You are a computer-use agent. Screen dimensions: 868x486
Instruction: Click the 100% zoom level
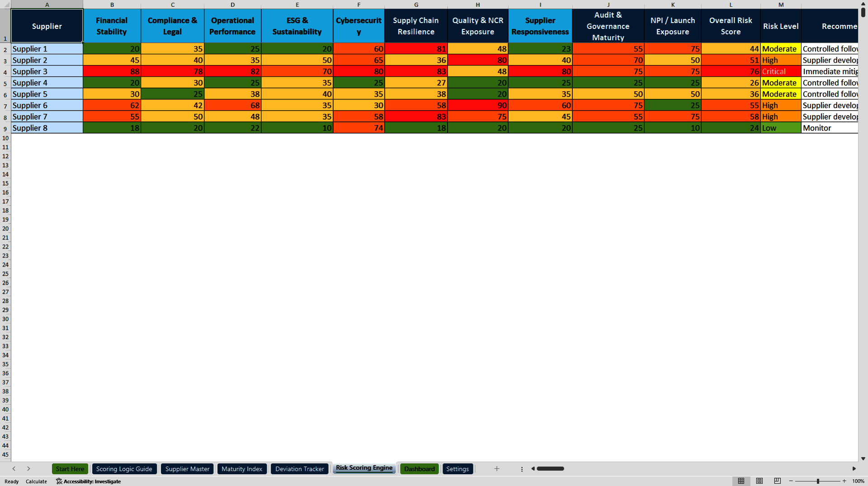(x=858, y=481)
